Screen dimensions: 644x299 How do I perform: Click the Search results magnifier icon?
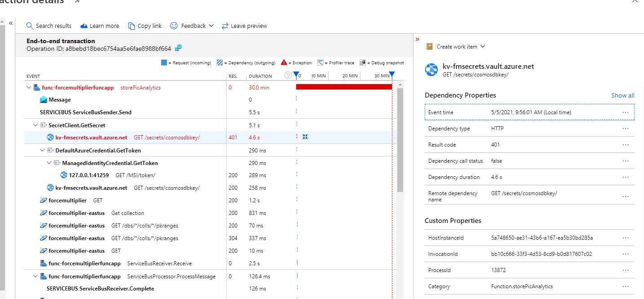[x=29, y=26]
